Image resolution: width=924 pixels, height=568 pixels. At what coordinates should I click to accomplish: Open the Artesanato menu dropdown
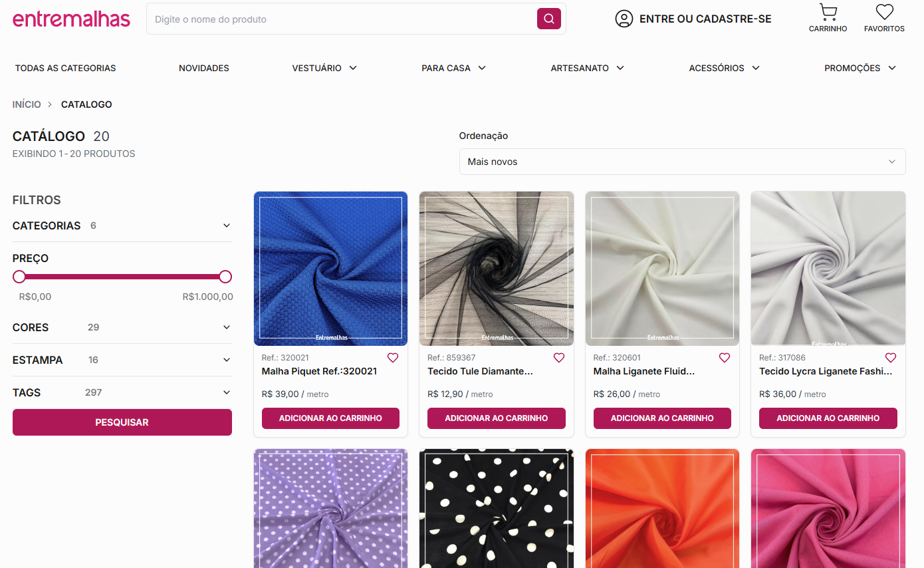click(x=587, y=68)
